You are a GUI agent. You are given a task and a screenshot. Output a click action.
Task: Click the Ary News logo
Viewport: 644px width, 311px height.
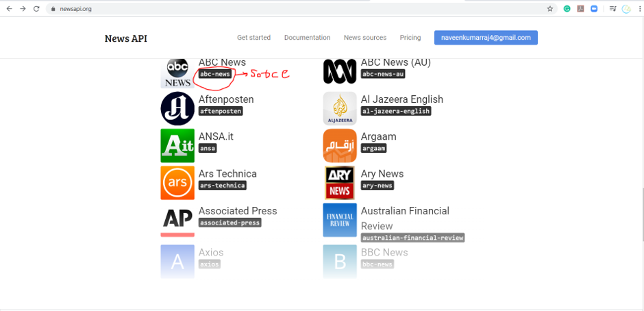point(340,183)
